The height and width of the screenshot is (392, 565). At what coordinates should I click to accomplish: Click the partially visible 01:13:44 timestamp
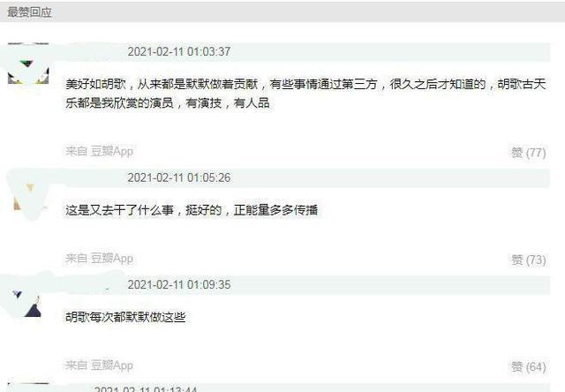(146, 389)
